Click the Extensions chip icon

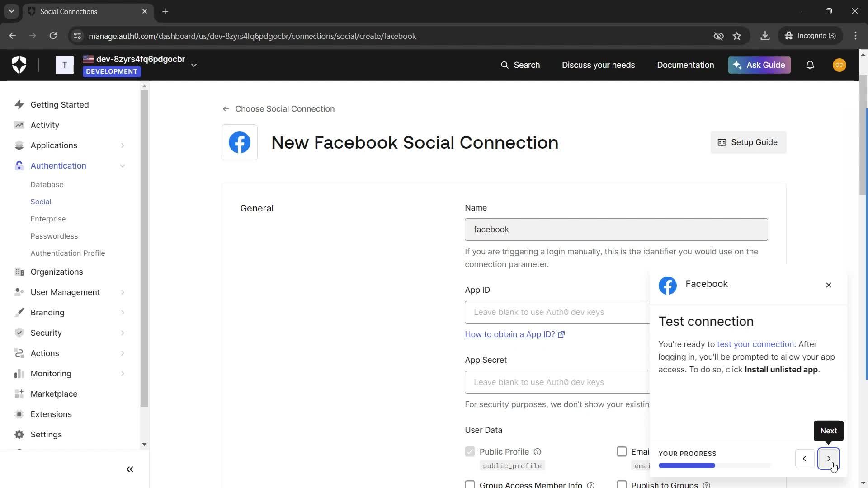(19, 414)
